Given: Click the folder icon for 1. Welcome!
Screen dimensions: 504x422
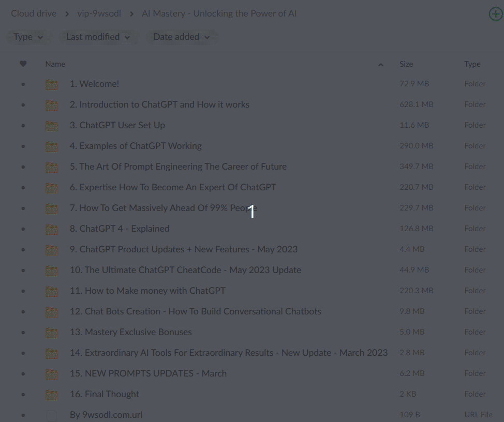Looking at the screenshot, I should [51, 84].
